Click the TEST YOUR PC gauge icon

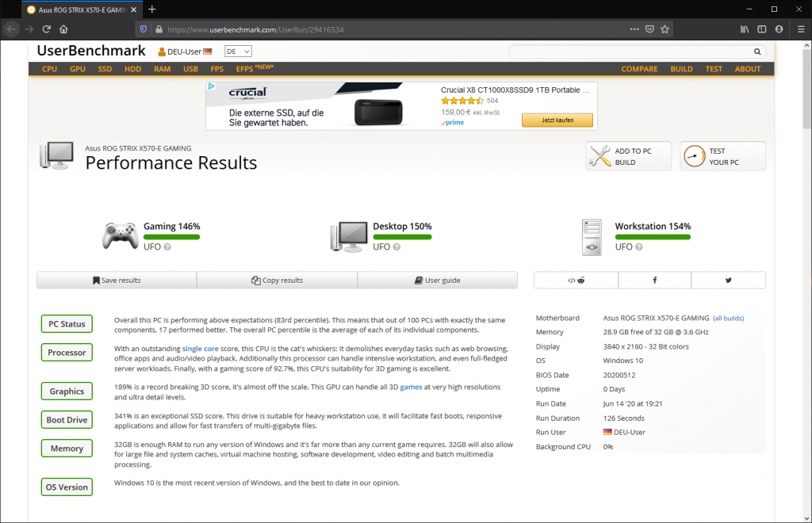click(x=695, y=155)
